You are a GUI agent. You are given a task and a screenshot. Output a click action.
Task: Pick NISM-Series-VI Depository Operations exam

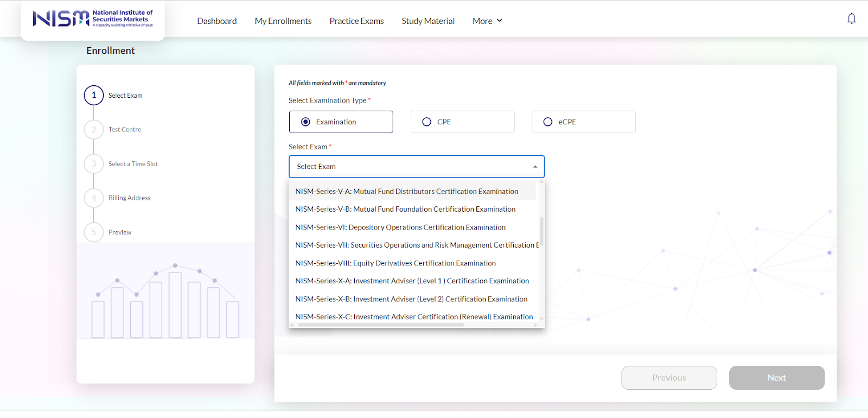point(412,227)
